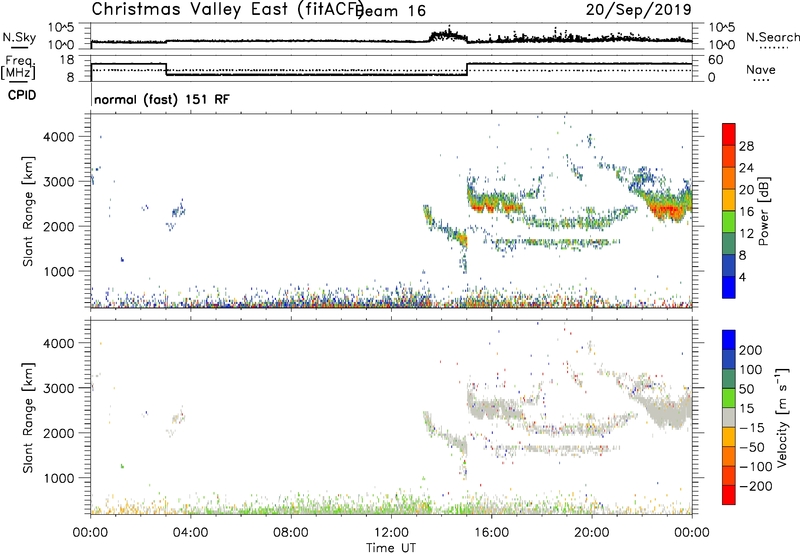Screen dimensions: 800x554
Task: Click the strong red backscatter near 23:00 in the power panel
Action: (x=666, y=210)
